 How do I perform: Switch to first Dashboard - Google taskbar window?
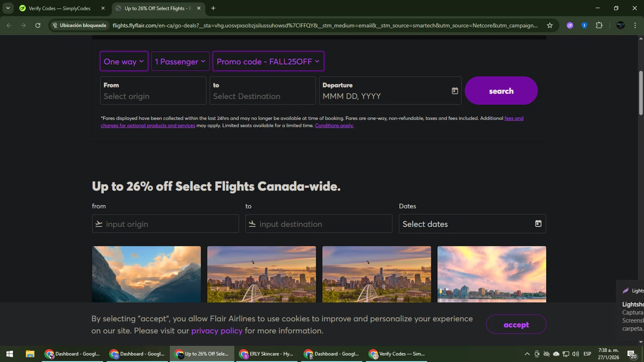[x=73, y=354]
